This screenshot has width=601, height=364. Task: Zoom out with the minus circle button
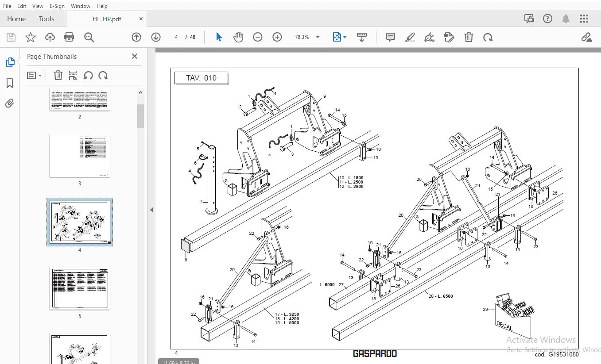tap(258, 37)
